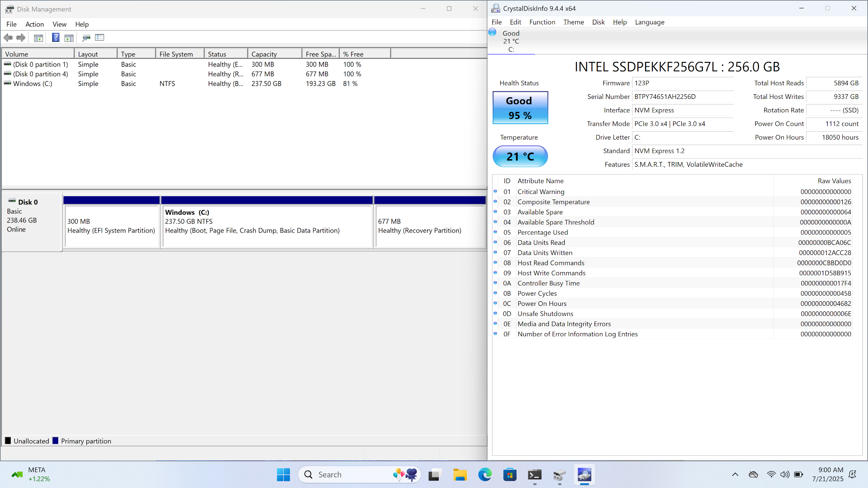Viewport: 868px width, 488px height.
Task: Click the Windows taskbar Search box
Action: click(359, 475)
